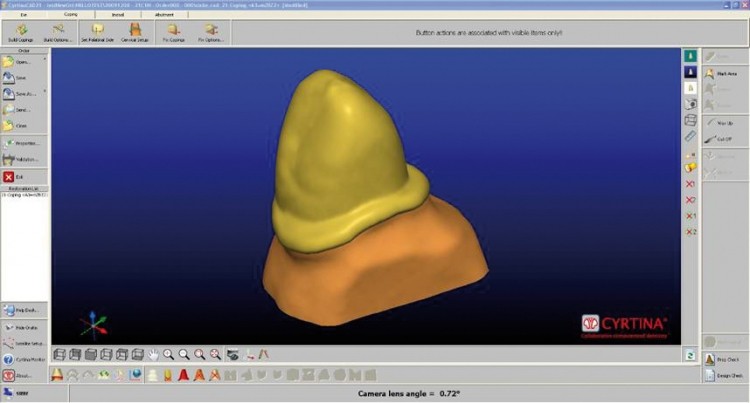
Task: Click the solid shaded cube view icon
Action: tap(91, 354)
